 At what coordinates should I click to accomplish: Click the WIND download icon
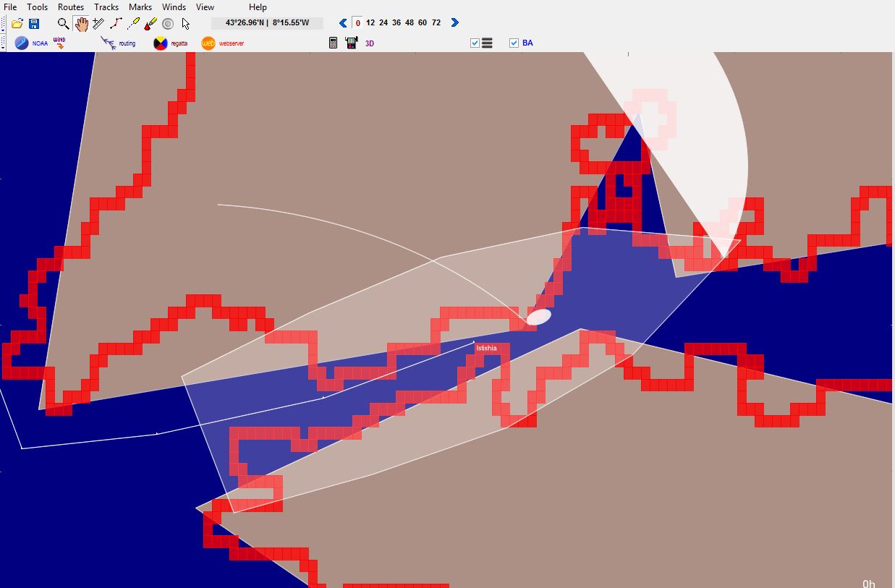point(59,43)
